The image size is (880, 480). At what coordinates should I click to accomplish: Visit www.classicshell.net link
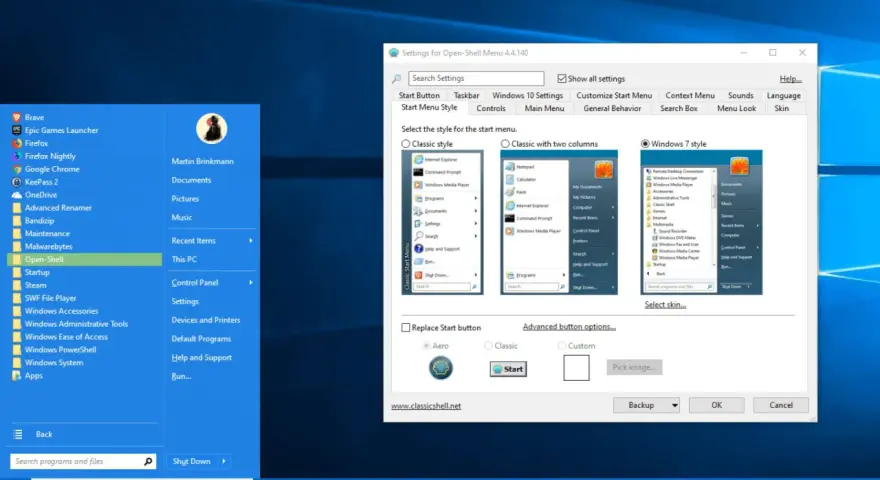click(x=426, y=406)
